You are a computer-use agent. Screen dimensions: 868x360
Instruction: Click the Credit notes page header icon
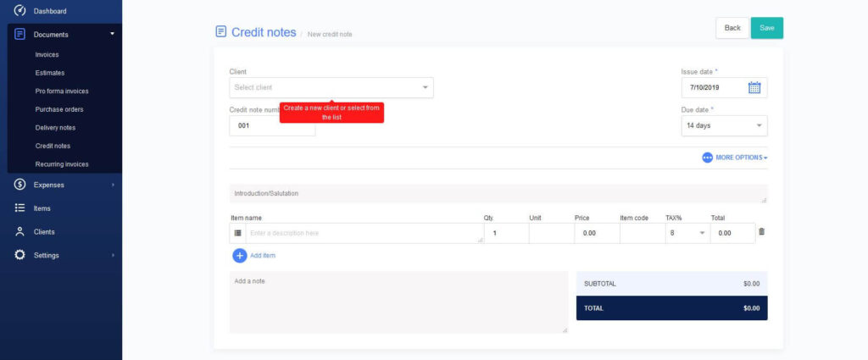click(x=221, y=31)
